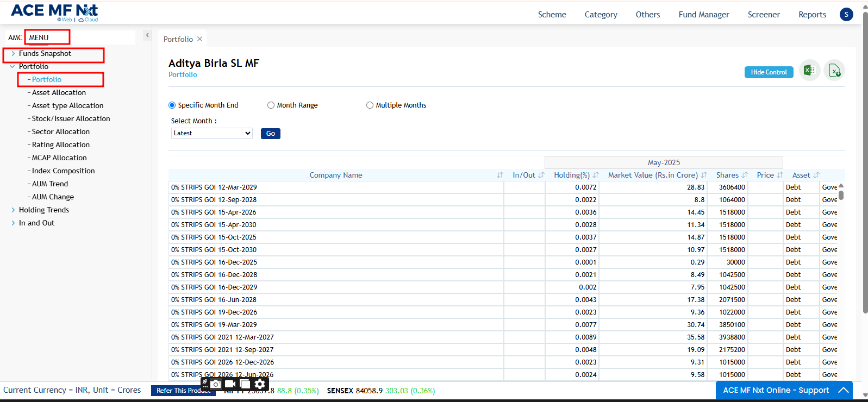Click the CSV file export icon
868x402 pixels.
[834, 70]
